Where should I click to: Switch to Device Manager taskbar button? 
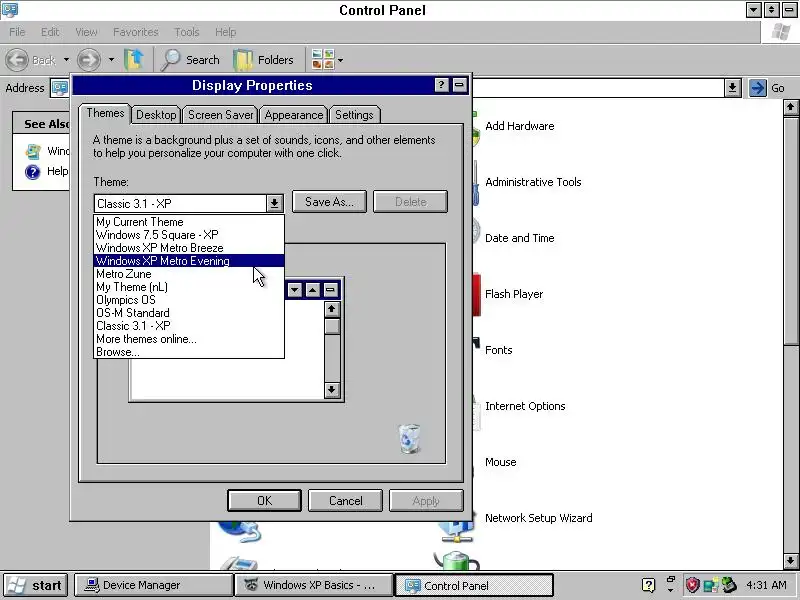pos(153,585)
